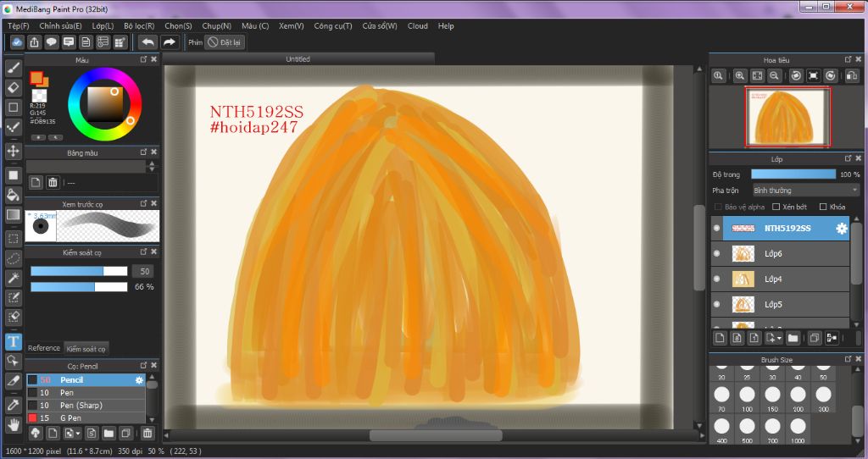Select the Eraser tool
The height and width of the screenshot is (459, 868).
coord(14,87)
